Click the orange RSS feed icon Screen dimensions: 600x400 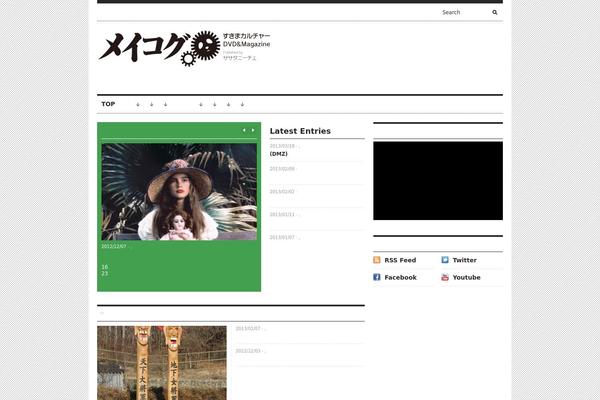[377, 260]
